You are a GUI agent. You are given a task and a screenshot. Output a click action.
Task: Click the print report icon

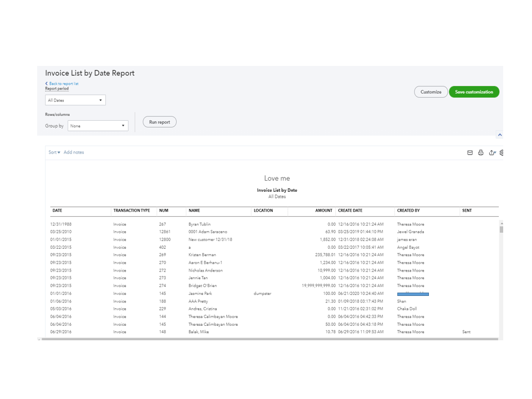[480, 152]
